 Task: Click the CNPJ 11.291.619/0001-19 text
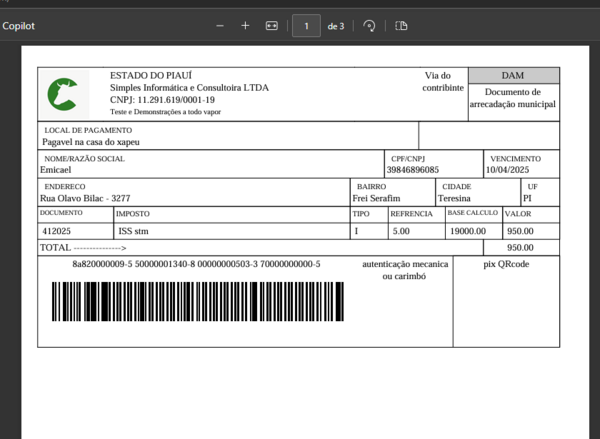tap(162, 100)
